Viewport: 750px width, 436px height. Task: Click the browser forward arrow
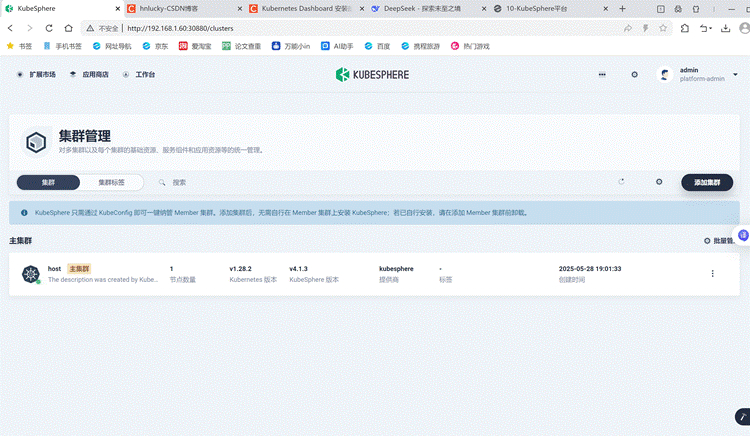click(x=30, y=28)
